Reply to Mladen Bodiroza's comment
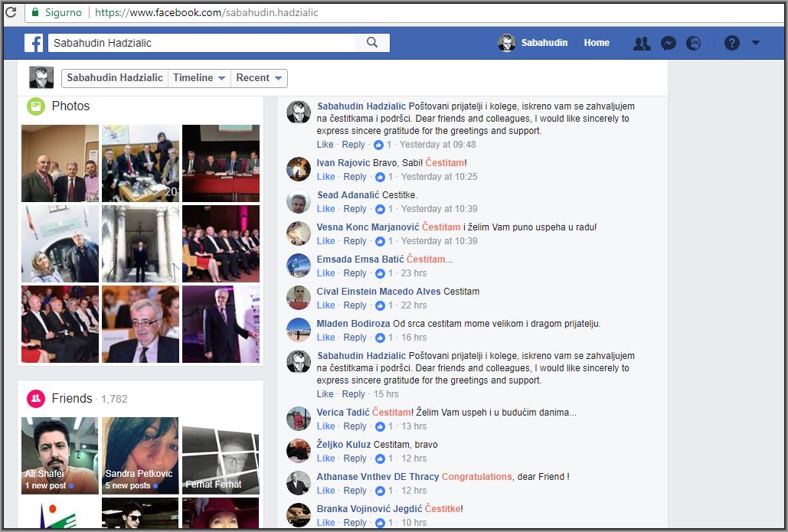Screen dimensions: 788x532 (355, 338)
